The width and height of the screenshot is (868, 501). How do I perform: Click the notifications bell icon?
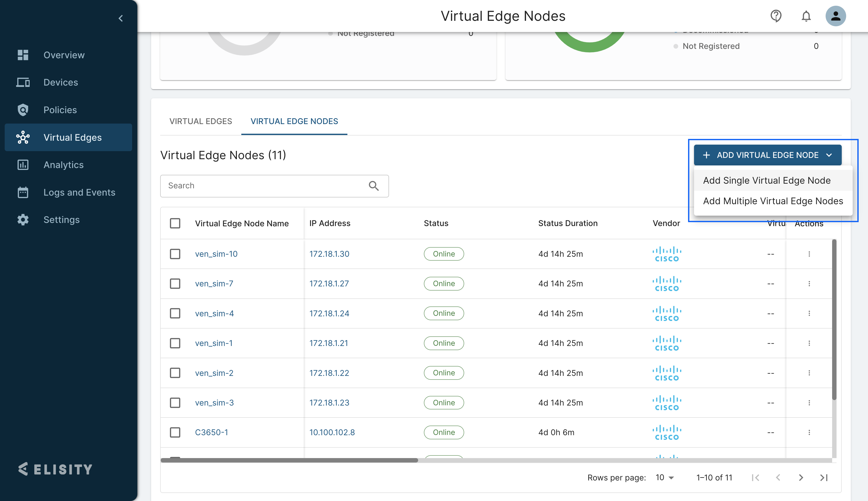click(x=806, y=16)
